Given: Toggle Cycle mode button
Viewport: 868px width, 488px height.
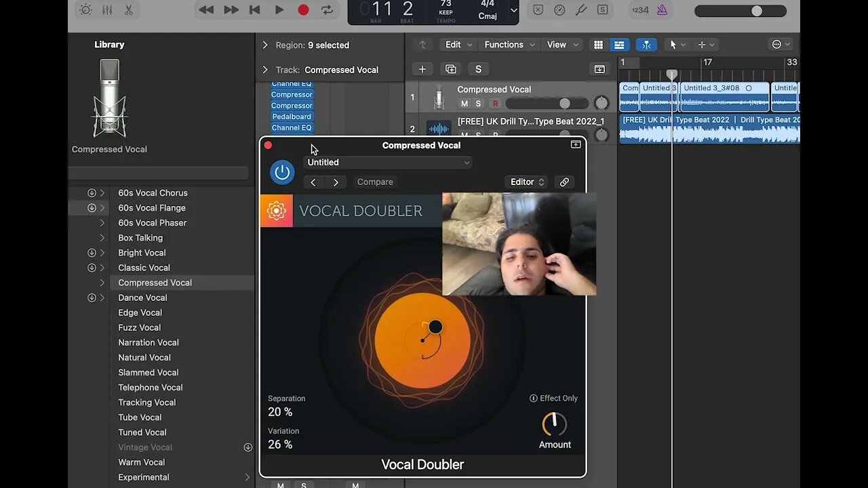Looking at the screenshot, I should point(327,9).
